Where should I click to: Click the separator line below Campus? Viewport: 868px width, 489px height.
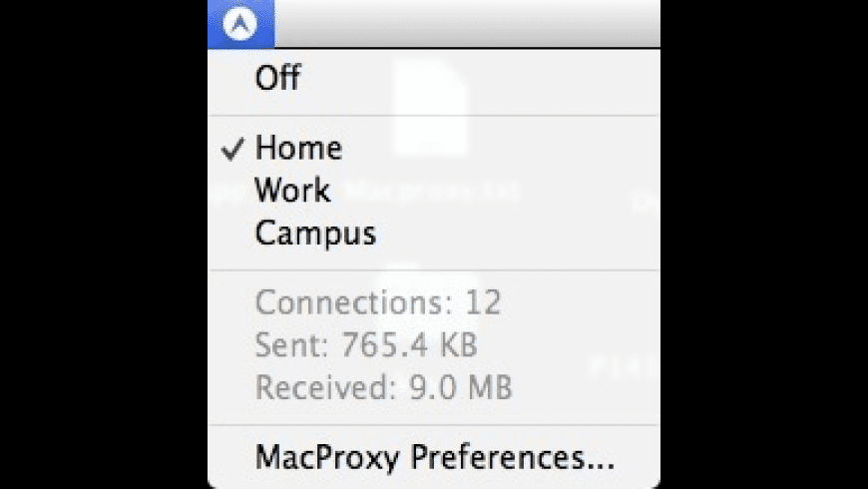pyautogui.click(x=433, y=269)
